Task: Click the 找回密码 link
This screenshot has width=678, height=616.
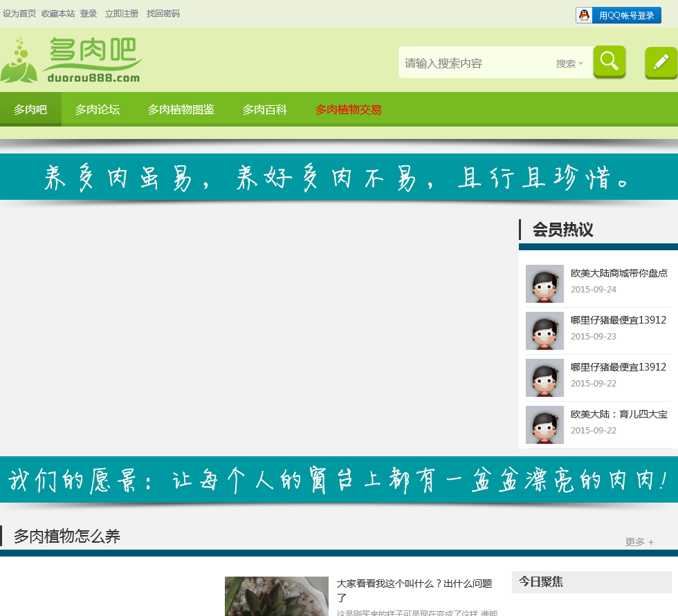Action: click(163, 13)
